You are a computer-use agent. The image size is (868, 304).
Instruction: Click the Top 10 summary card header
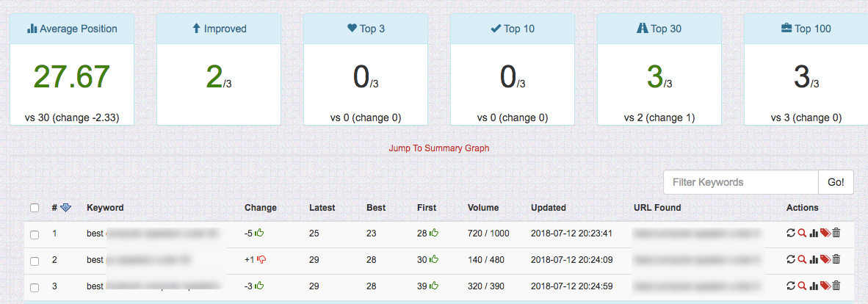click(513, 29)
